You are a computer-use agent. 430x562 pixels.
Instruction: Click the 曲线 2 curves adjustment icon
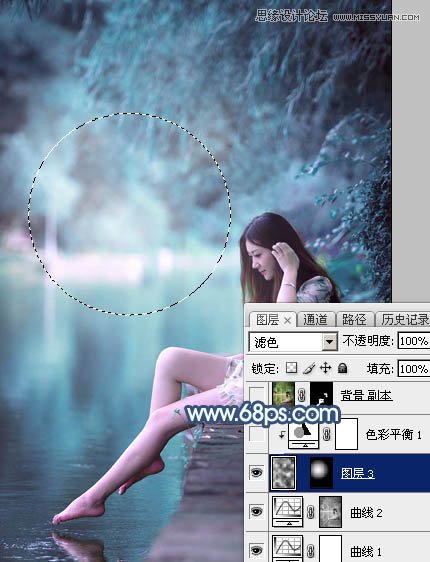287,511
